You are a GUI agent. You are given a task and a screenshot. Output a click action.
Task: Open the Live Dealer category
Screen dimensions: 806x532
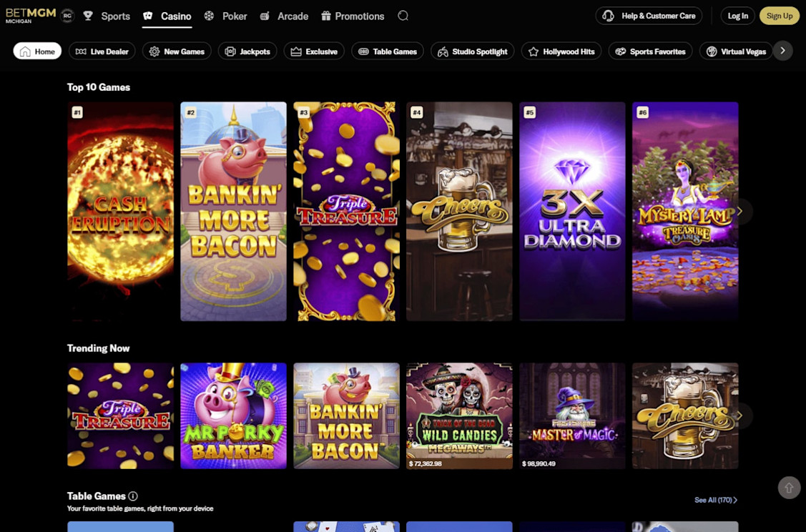(x=102, y=51)
